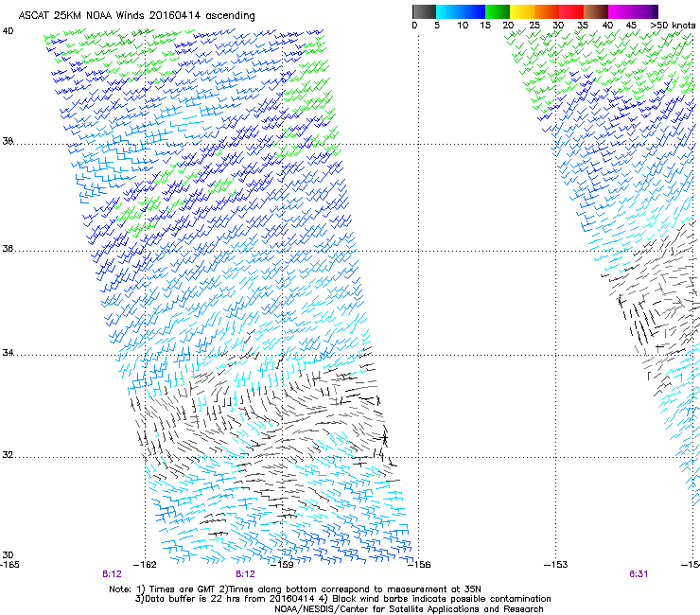Click the legend scale label '25'
Viewport: 700px width, 615px height.
pyautogui.click(x=534, y=26)
